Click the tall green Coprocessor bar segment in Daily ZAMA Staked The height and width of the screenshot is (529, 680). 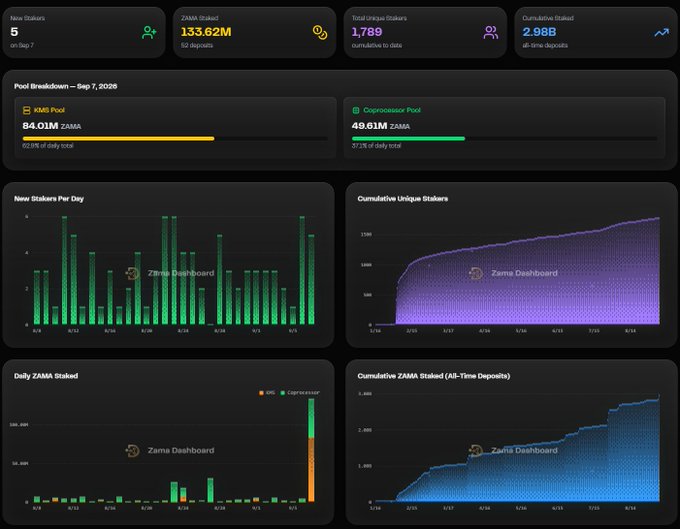coord(311,418)
